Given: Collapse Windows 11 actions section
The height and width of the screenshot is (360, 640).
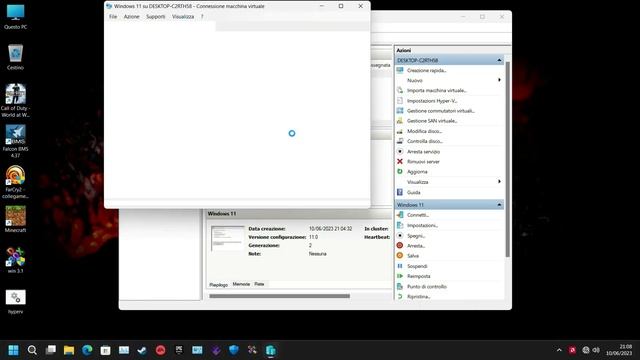Looking at the screenshot, I should (x=499, y=205).
